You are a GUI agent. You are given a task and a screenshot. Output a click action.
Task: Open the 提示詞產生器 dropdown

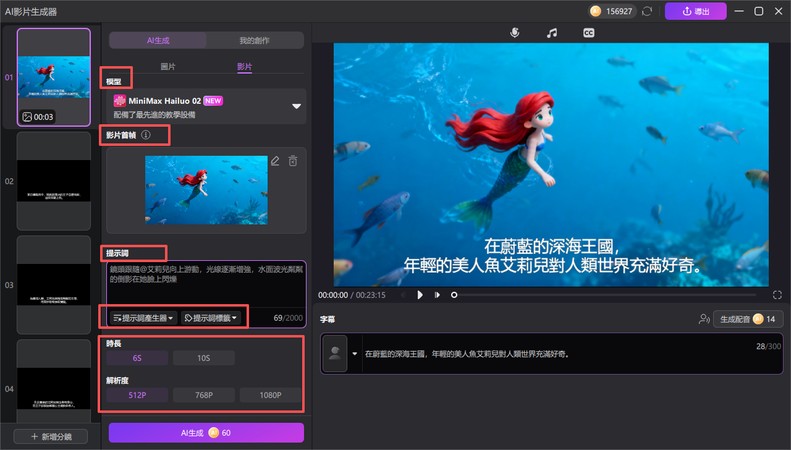coord(142,318)
